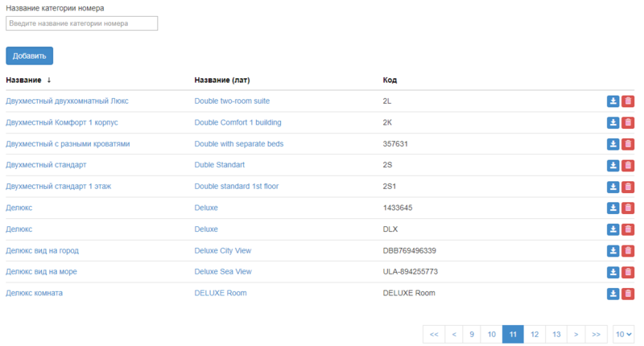The height and width of the screenshot is (346, 644).
Task: Click download icon for row with code 2S1
Action: tap(613, 187)
